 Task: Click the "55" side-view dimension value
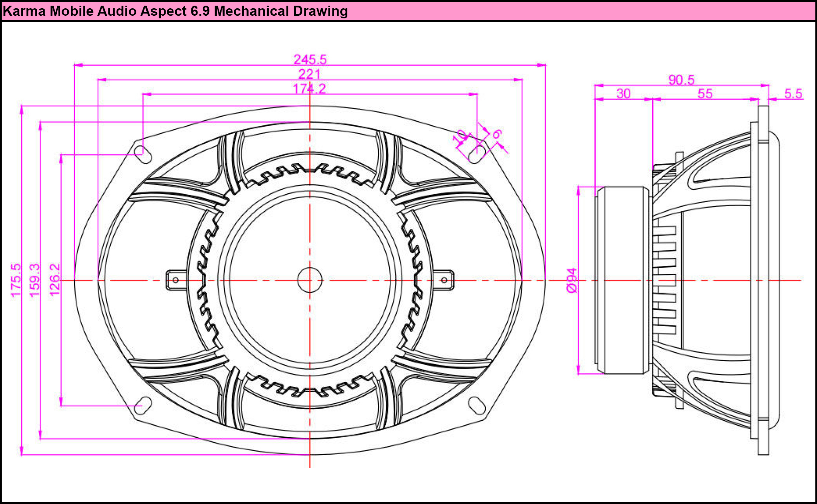tap(705, 93)
